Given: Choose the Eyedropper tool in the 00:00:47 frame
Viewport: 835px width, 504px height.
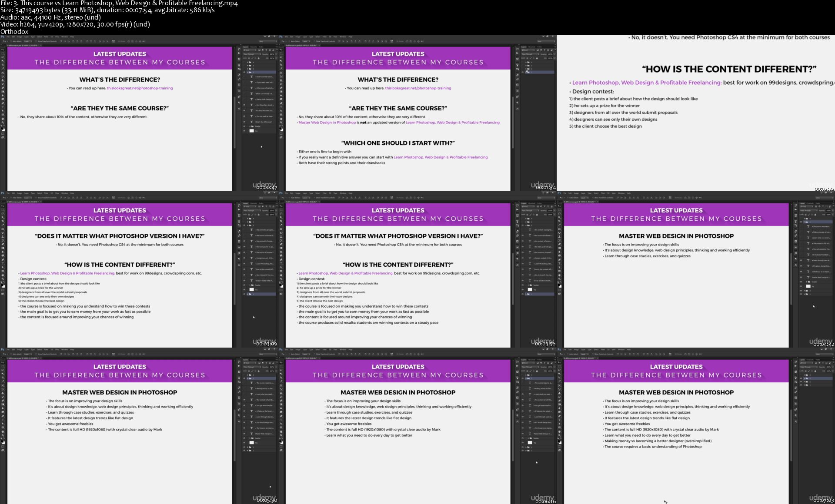Looking at the screenshot, I should (3, 69).
